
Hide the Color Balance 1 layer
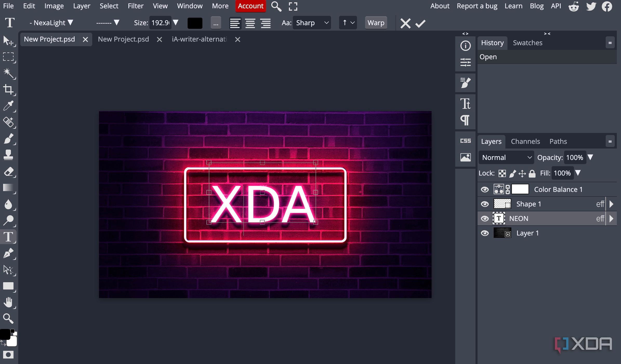click(x=485, y=189)
